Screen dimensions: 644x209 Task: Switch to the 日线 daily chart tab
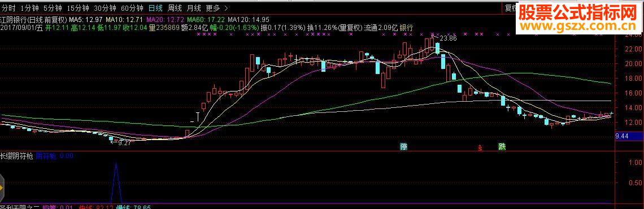click(155, 8)
